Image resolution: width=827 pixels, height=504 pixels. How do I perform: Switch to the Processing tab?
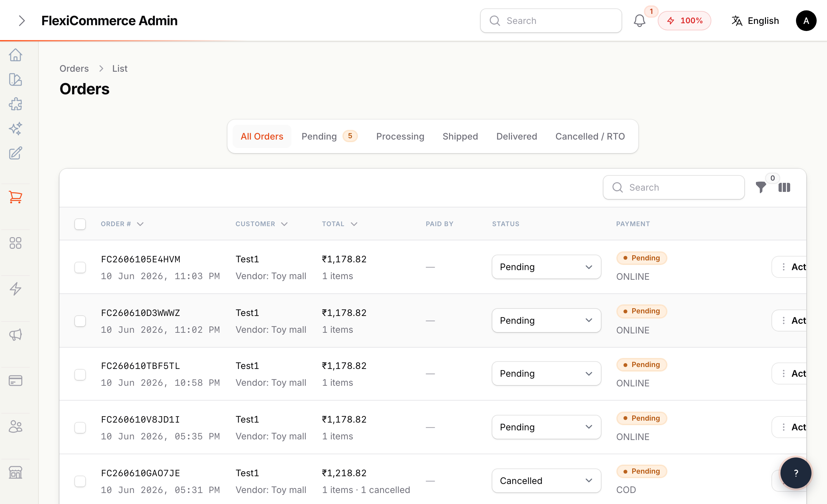click(x=400, y=136)
